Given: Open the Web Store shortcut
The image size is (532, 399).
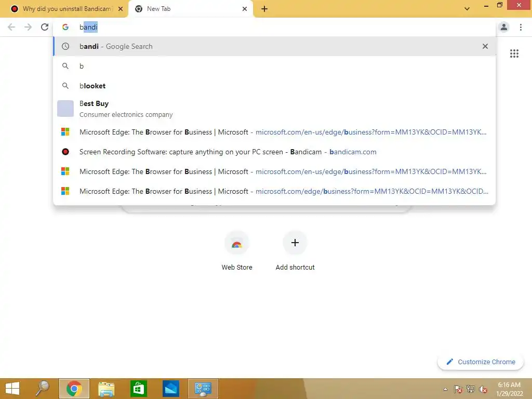Looking at the screenshot, I should [237, 251].
